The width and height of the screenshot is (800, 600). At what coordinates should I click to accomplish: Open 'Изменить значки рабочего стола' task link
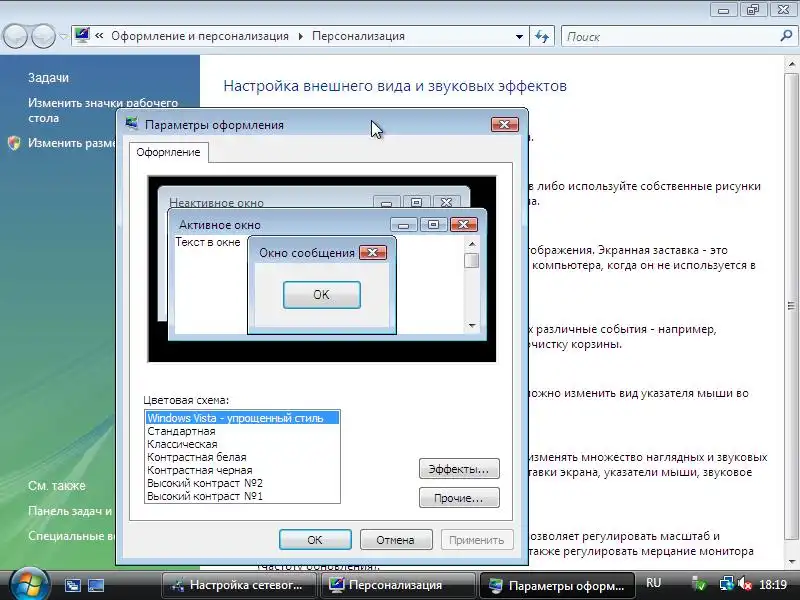[103, 110]
